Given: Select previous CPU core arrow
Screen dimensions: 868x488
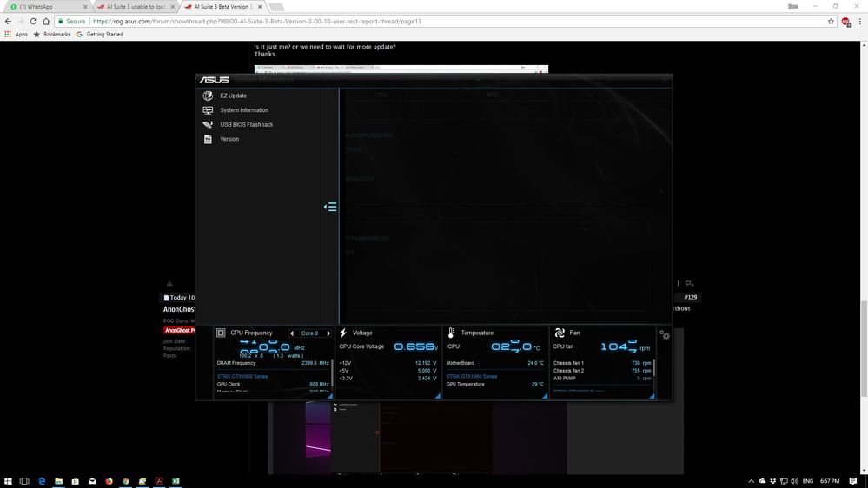Looking at the screenshot, I should coord(292,333).
